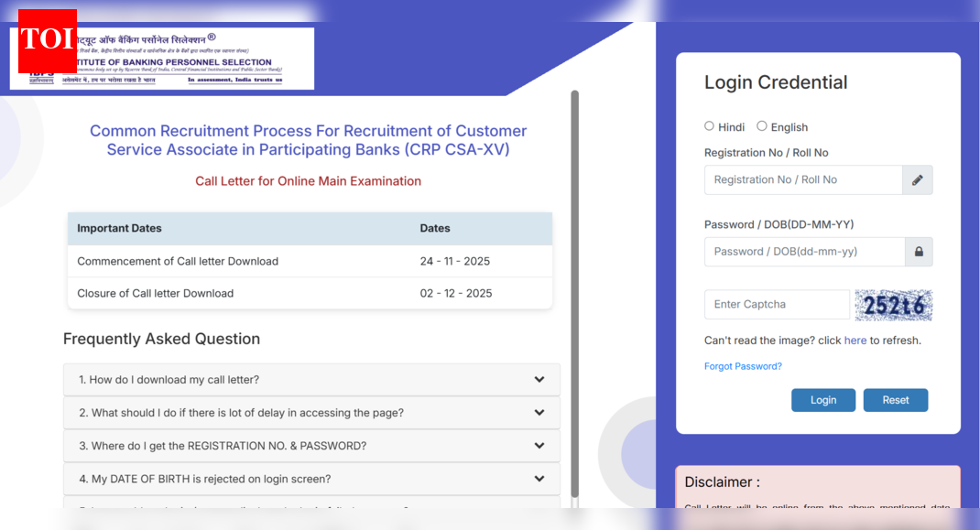Click the date '02 - 12 - 2025'
Image resolution: width=980 pixels, height=530 pixels.
click(x=455, y=293)
